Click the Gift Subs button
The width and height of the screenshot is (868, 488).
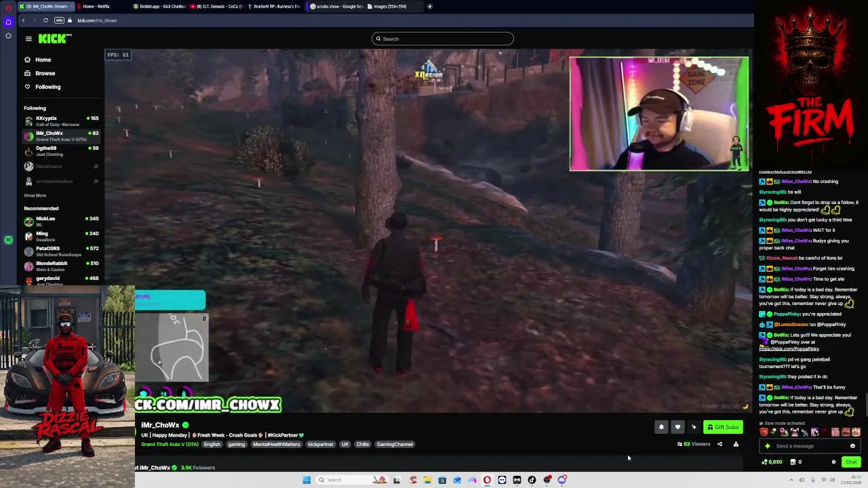722,427
